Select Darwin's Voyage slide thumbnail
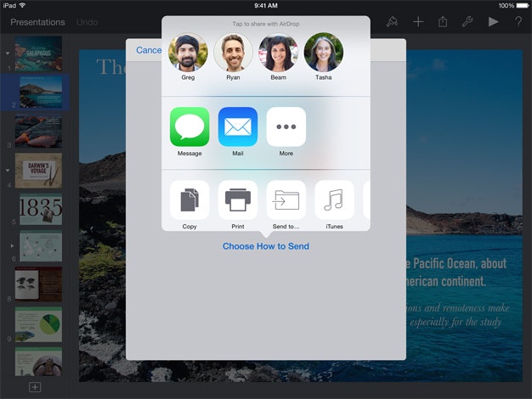532x399 pixels. click(38, 170)
